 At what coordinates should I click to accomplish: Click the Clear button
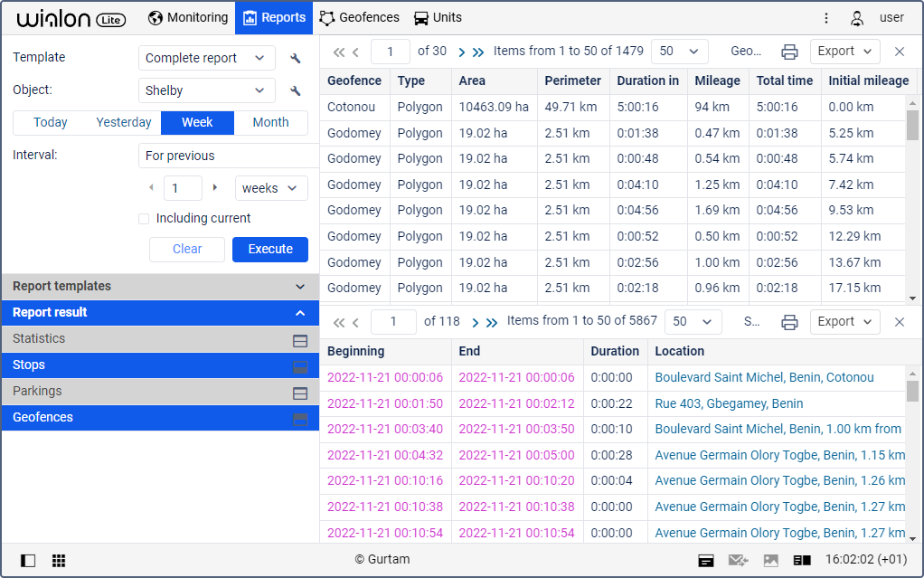(x=187, y=250)
